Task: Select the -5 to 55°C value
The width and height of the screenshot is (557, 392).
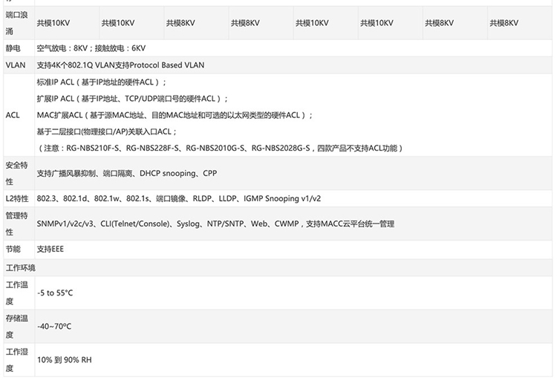Action: (x=55, y=293)
